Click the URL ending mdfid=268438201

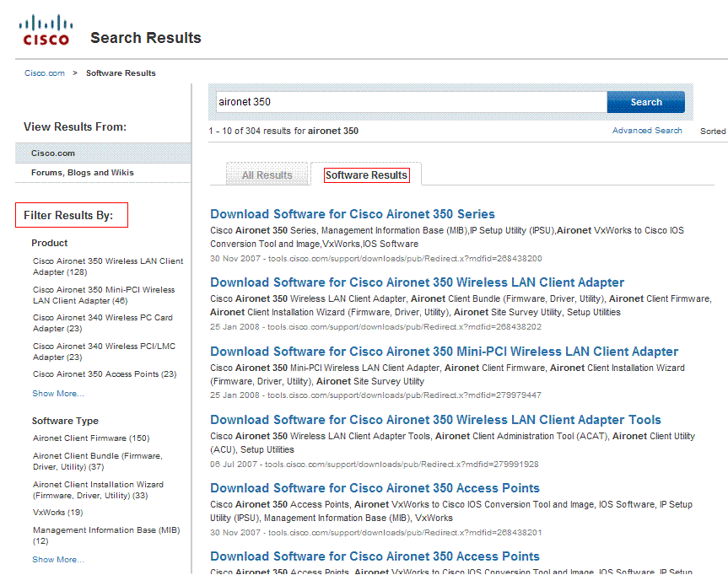[x=405, y=532]
